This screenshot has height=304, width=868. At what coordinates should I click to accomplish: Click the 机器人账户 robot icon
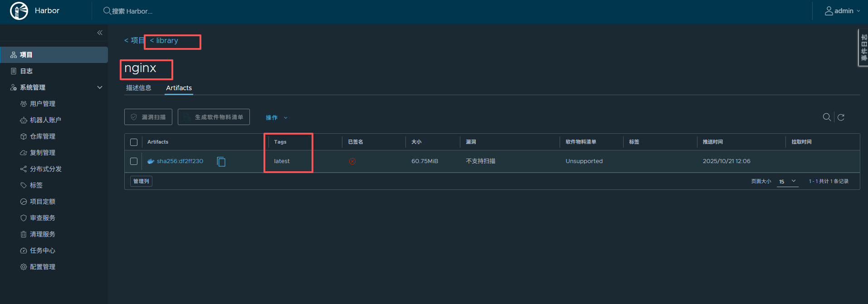click(24, 120)
